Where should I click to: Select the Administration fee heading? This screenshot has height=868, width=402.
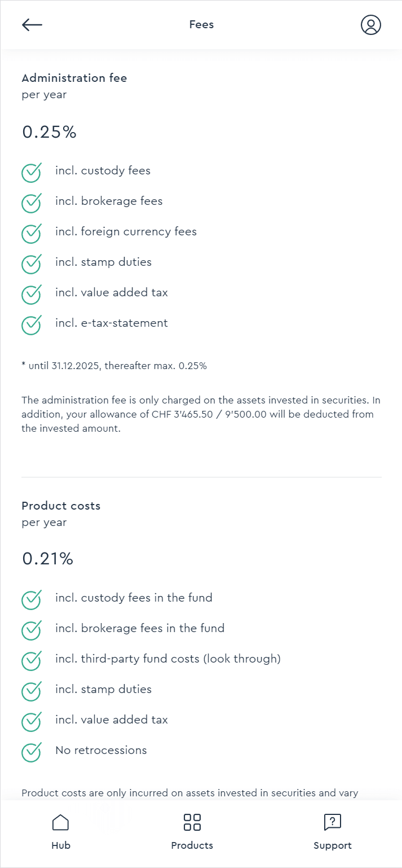[74, 78]
